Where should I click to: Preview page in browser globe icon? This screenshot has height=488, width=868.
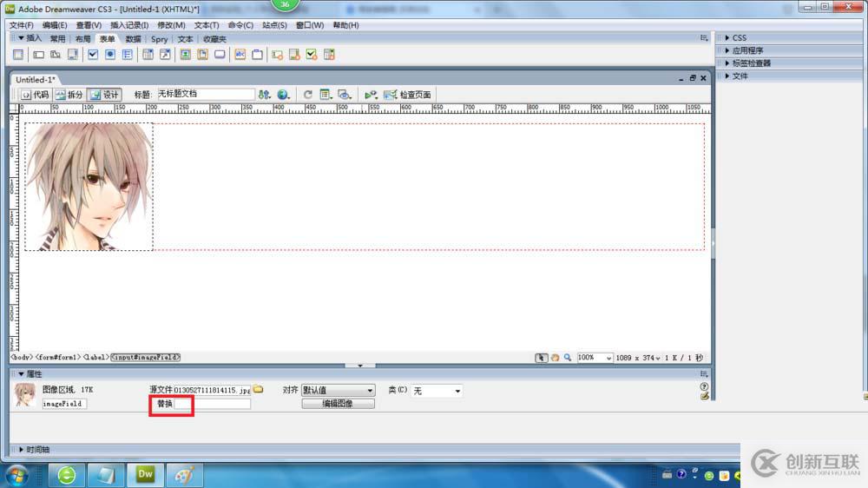pyautogui.click(x=284, y=95)
